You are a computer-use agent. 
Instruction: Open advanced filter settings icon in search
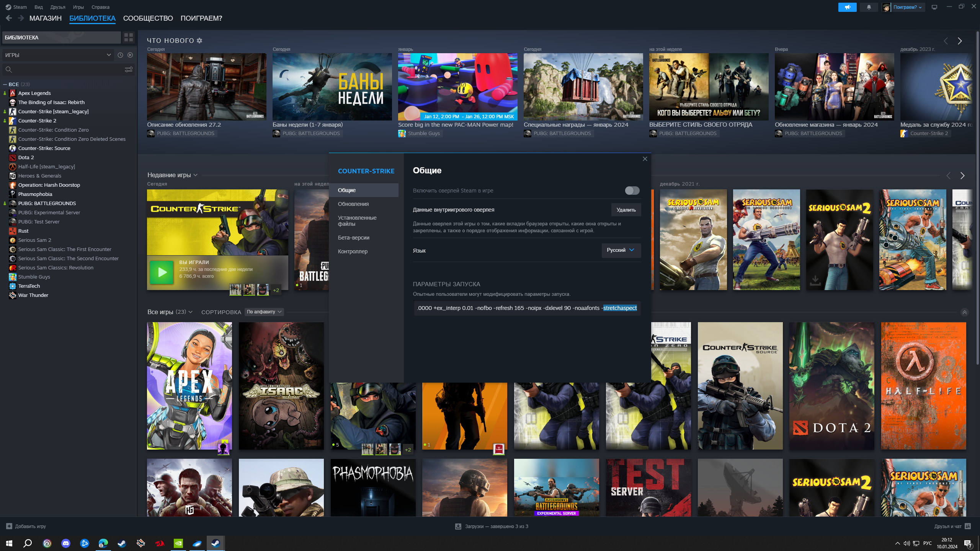(129, 69)
